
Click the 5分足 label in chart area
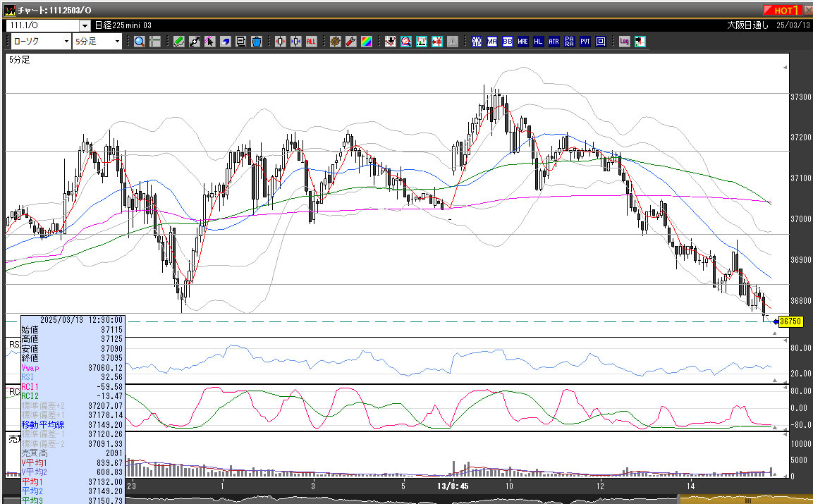[x=20, y=60]
